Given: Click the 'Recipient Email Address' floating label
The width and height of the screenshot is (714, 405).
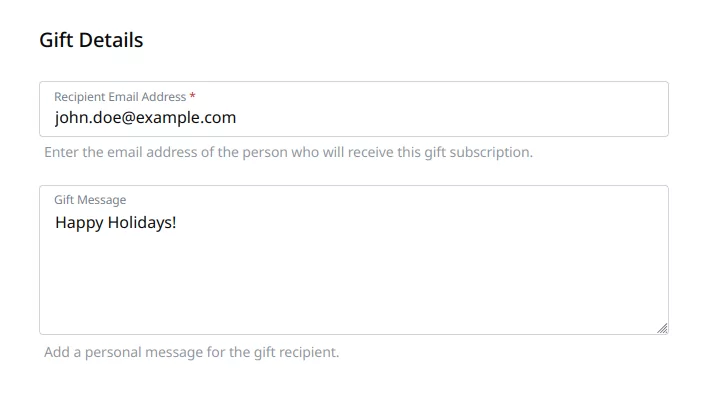Looking at the screenshot, I should click(x=120, y=97).
